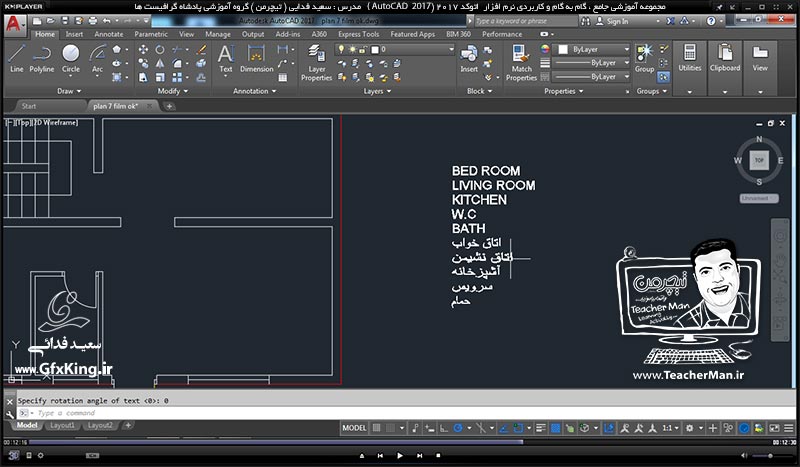Toggle ortho mode in status bar
This screenshot has width=800, height=467.
[444, 428]
